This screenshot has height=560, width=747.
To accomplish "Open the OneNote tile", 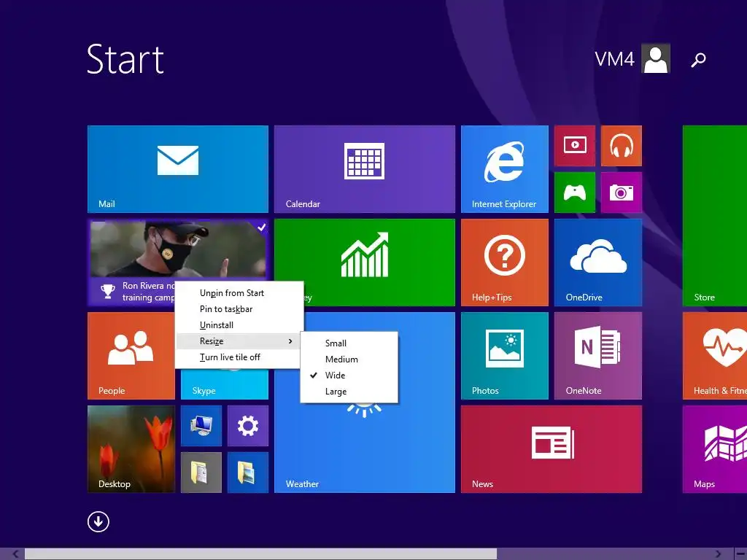I will point(598,356).
